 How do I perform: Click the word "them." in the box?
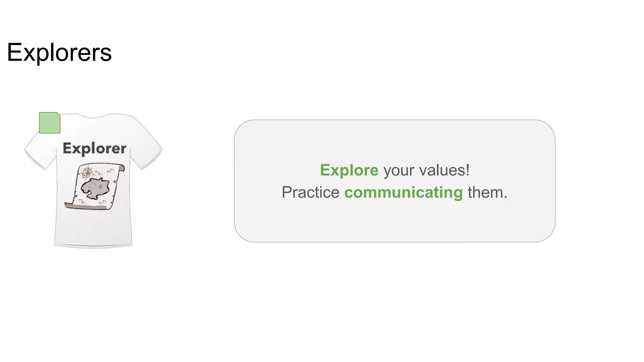(487, 193)
